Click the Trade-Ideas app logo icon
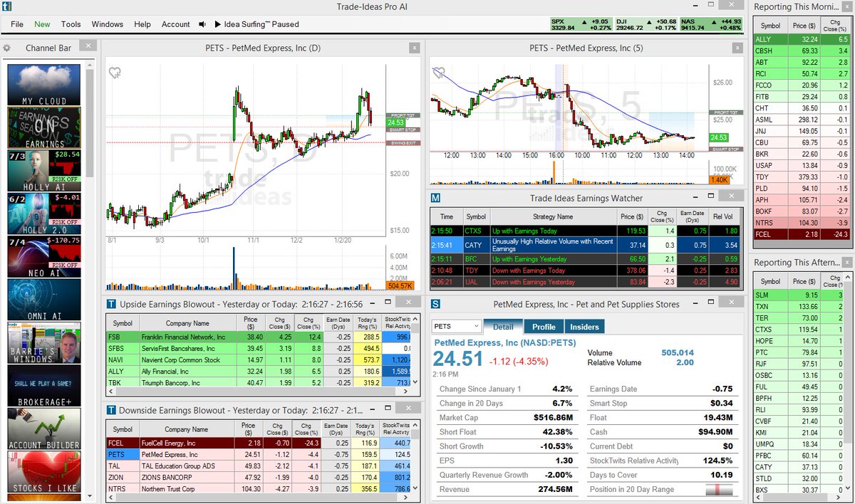Screen dimensions: 855x504 pyautogui.click(x=7, y=8)
